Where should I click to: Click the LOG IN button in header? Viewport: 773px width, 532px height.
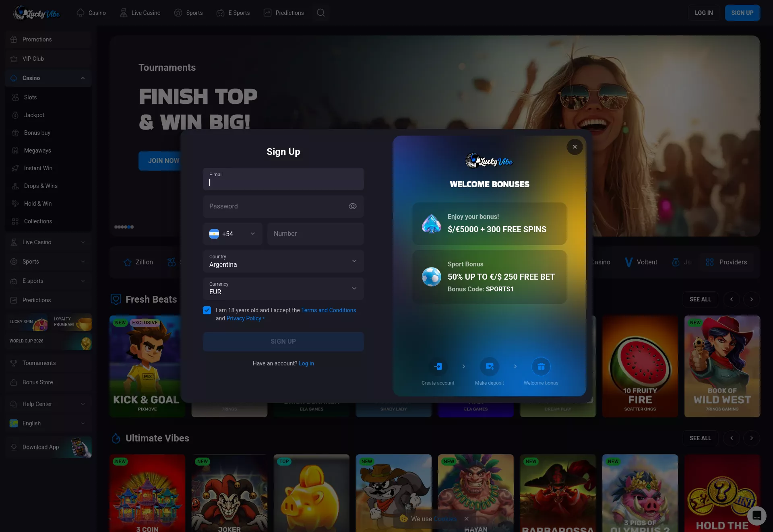[704, 13]
